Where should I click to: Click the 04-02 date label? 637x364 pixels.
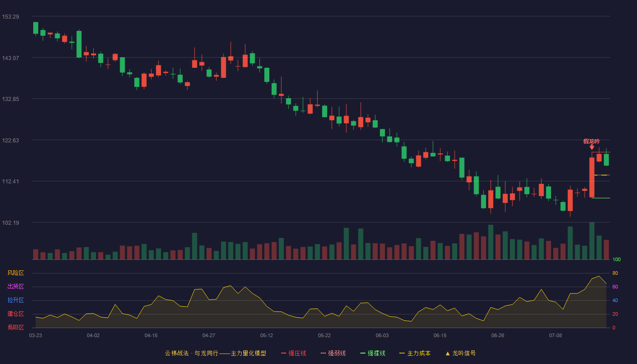point(93,335)
